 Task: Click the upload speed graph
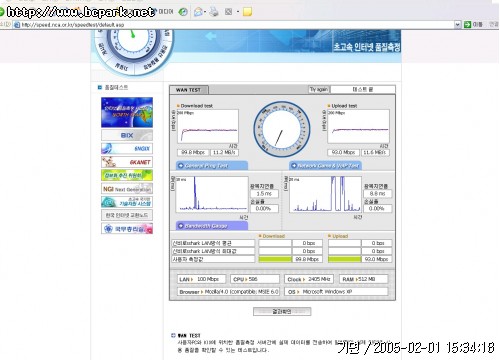(x=358, y=126)
